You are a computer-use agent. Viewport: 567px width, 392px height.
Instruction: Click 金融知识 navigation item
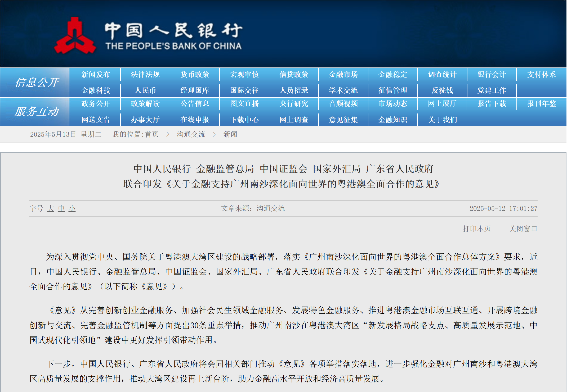pyautogui.click(x=393, y=120)
